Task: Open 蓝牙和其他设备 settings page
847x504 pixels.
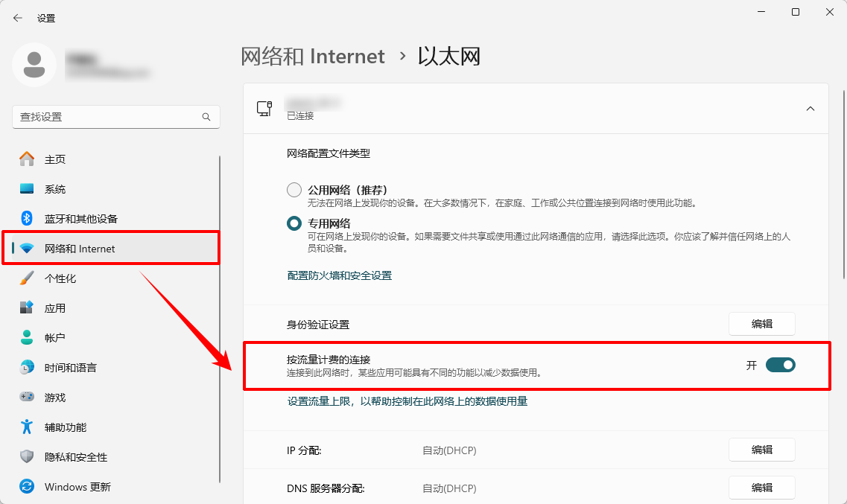Action: pyautogui.click(x=115, y=219)
